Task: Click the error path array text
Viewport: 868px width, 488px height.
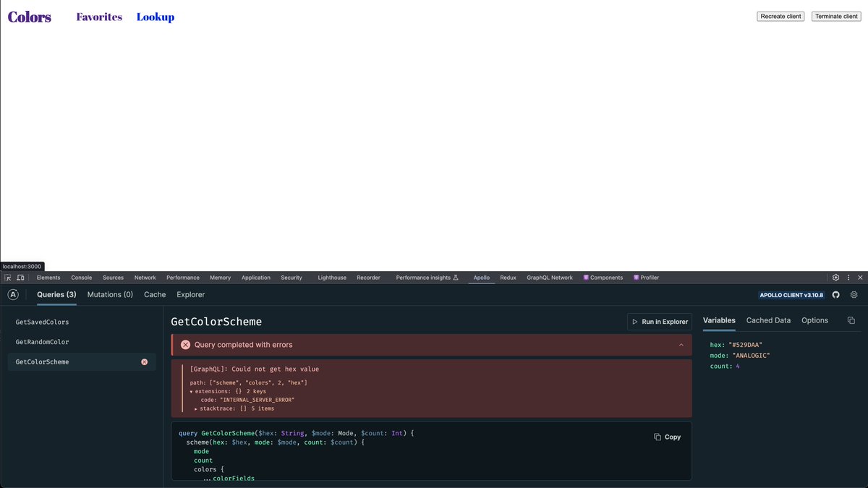Action: 257,382
